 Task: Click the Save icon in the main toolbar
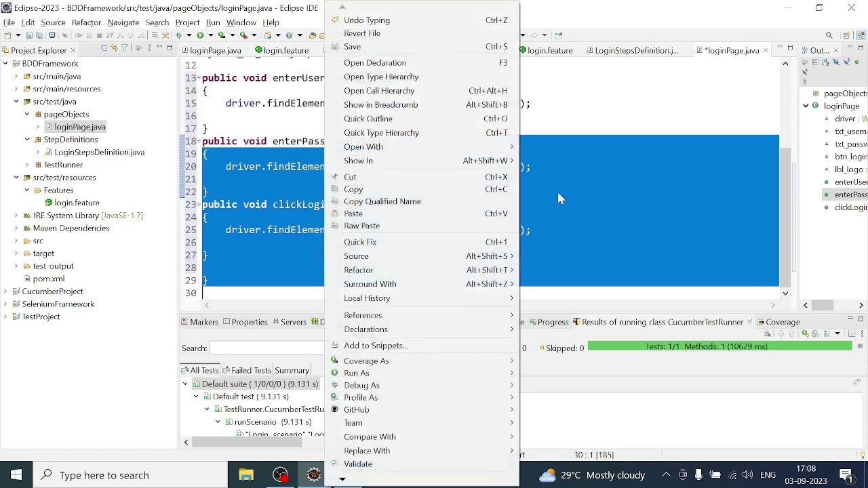(29, 35)
